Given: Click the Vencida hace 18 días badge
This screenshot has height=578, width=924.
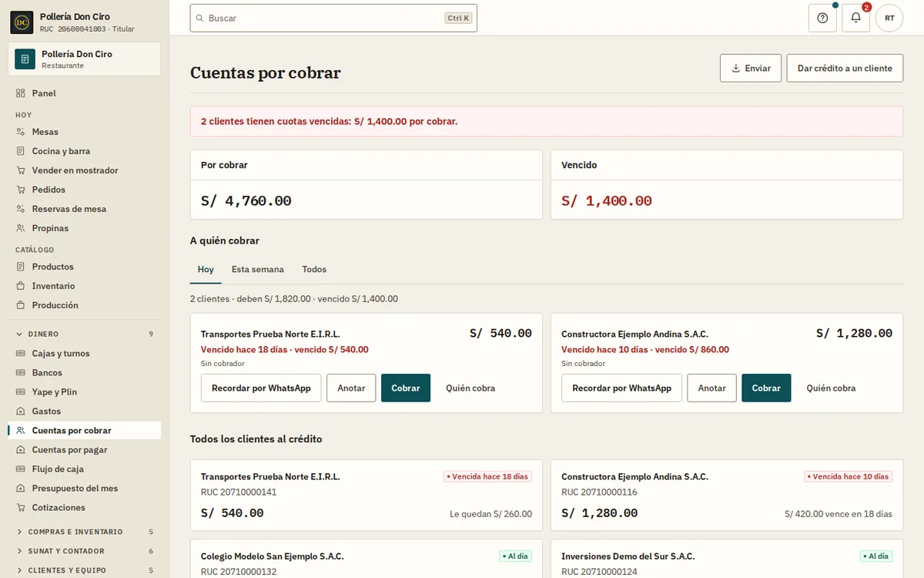Looking at the screenshot, I should [487, 476].
